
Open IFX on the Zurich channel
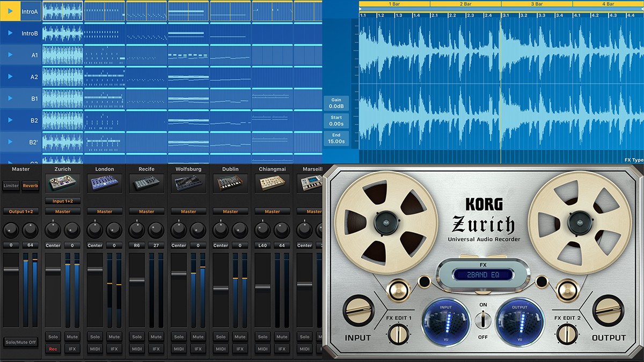coord(72,349)
